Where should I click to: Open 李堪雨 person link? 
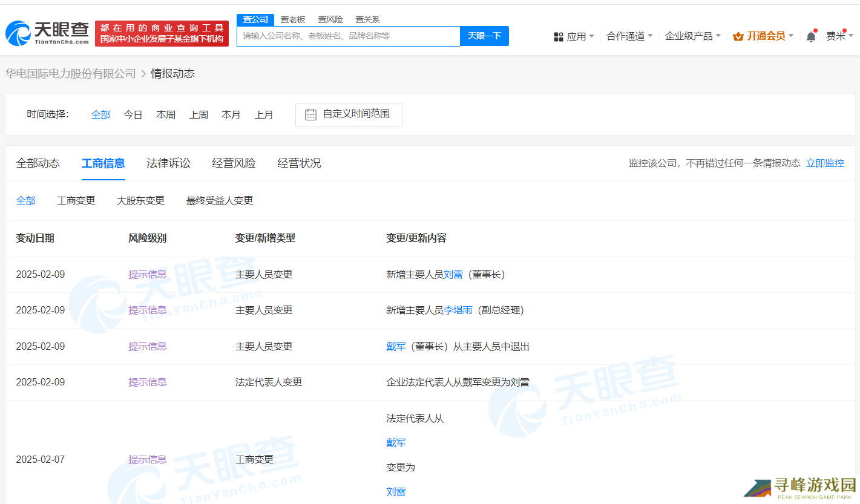458,310
